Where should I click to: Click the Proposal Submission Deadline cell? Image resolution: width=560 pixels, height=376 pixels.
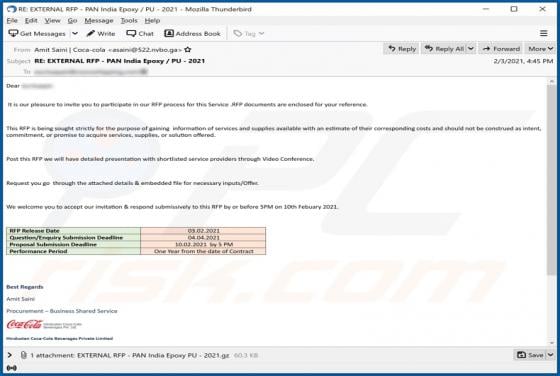point(74,244)
